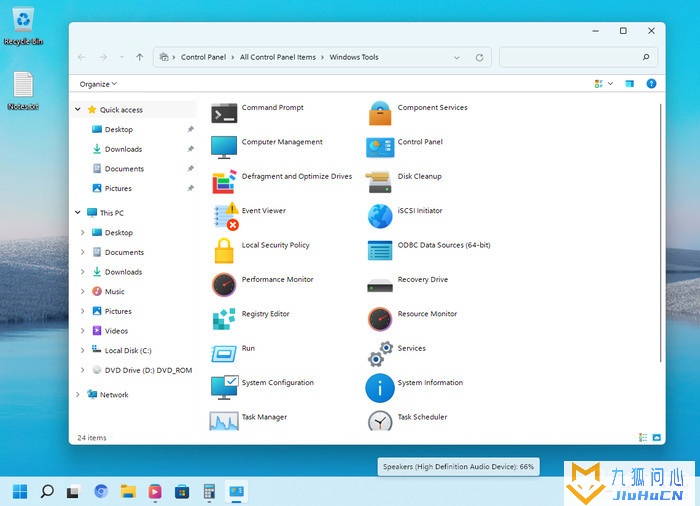Screen dimensions: 700x506
Task: Open the Run tool icon
Action: point(224,354)
